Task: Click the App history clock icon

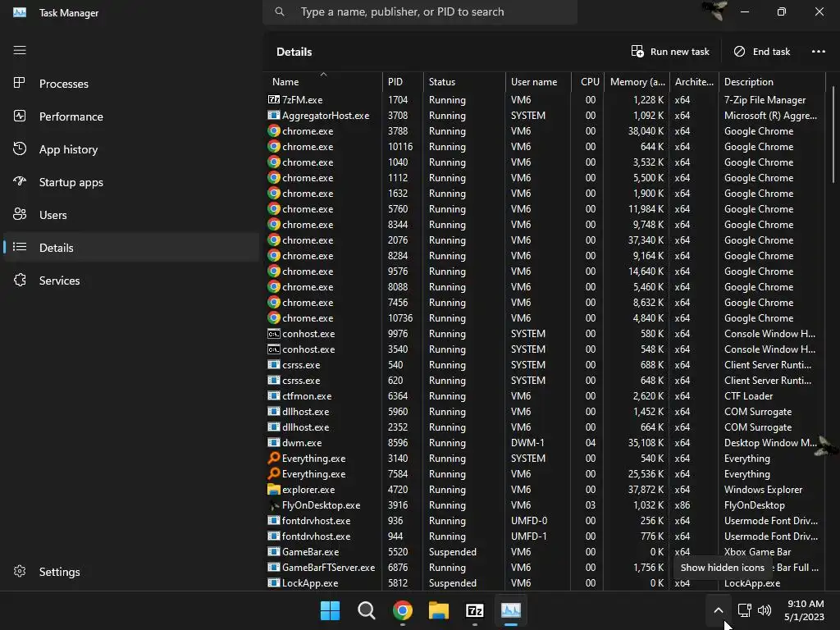Action: point(20,149)
